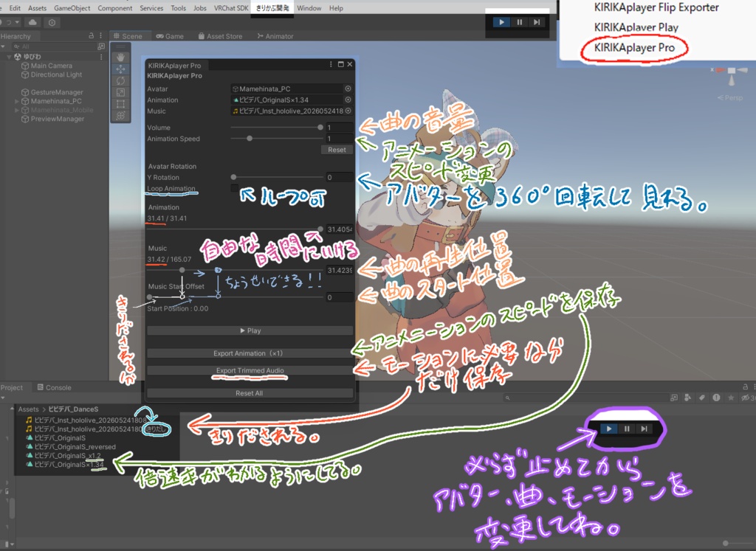The width and height of the screenshot is (756, 551).
Task: Click the Project log-entries exclamation icon
Action: [x=716, y=398]
